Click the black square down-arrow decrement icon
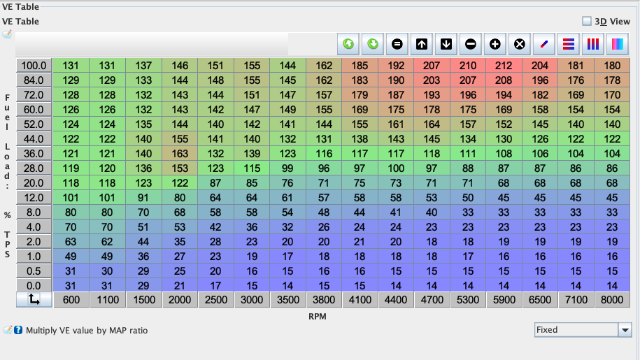The height and width of the screenshot is (360, 640). point(446,44)
